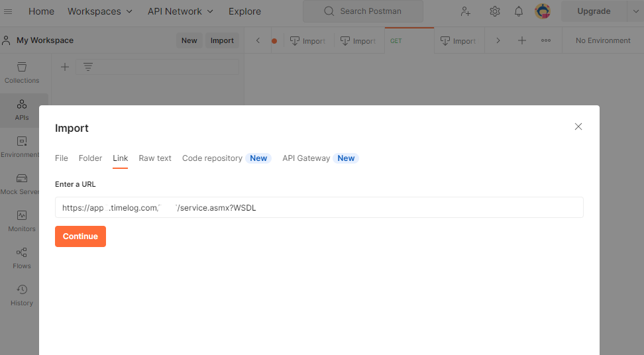Open Collections in the sidebar
The height and width of the screenshot is (355, 644).
pyautogui.click(x=22, y=72)
